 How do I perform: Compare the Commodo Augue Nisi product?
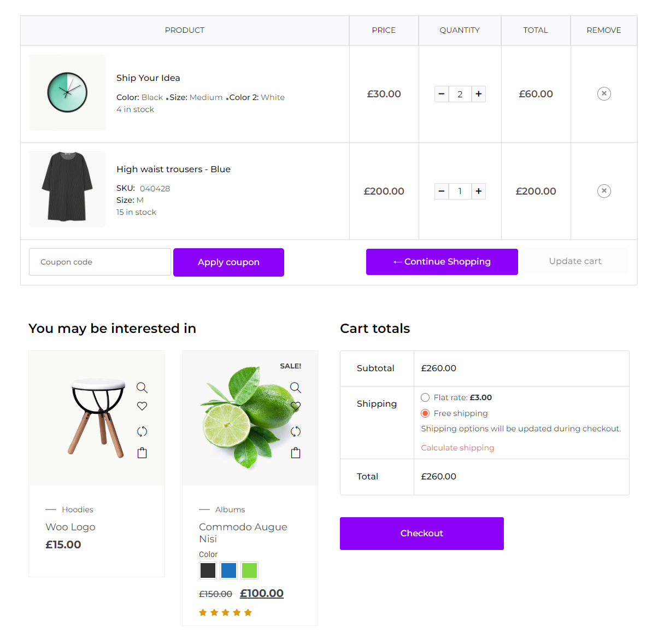[x=296, y=431]
